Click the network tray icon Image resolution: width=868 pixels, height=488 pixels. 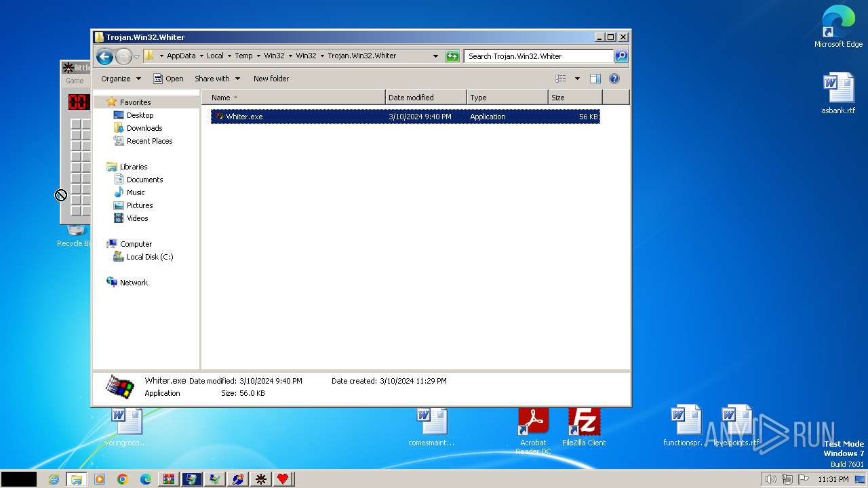coord(787,479)
